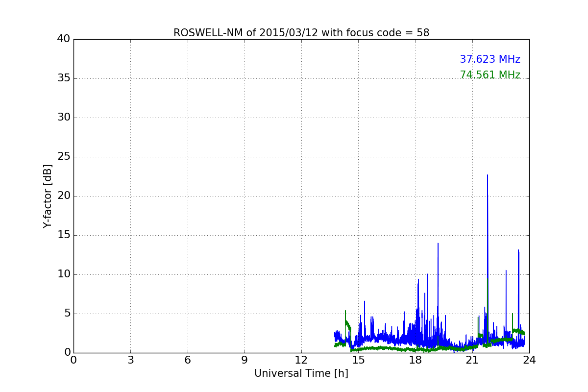Click y-axis tick label 30
The image size is (588, 392).
coord(64,118)
